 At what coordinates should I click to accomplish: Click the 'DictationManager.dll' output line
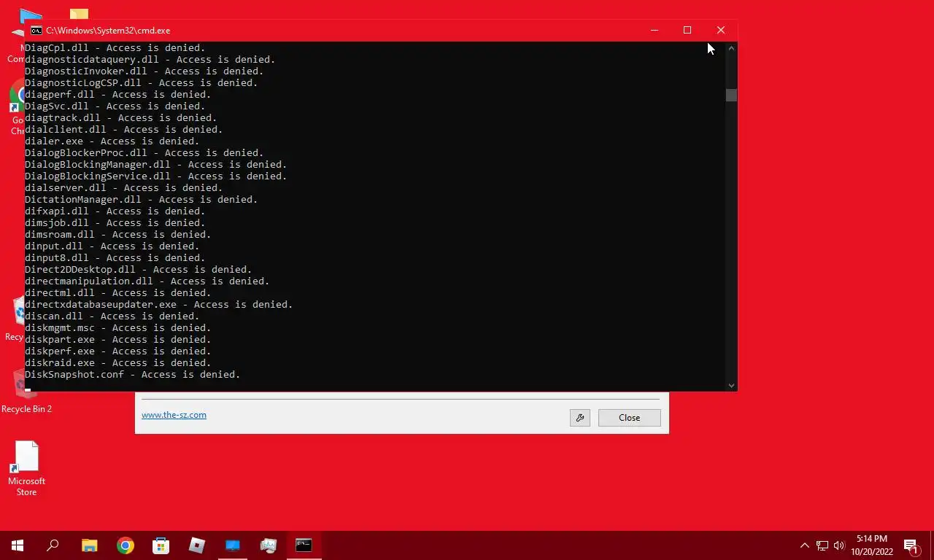(x=142, y=200)
